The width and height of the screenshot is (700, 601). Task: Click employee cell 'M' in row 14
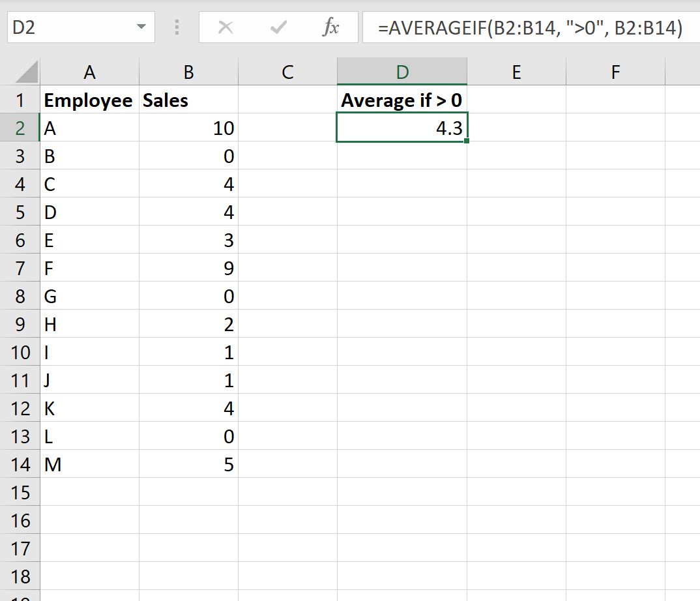click(x=90, y=464)
